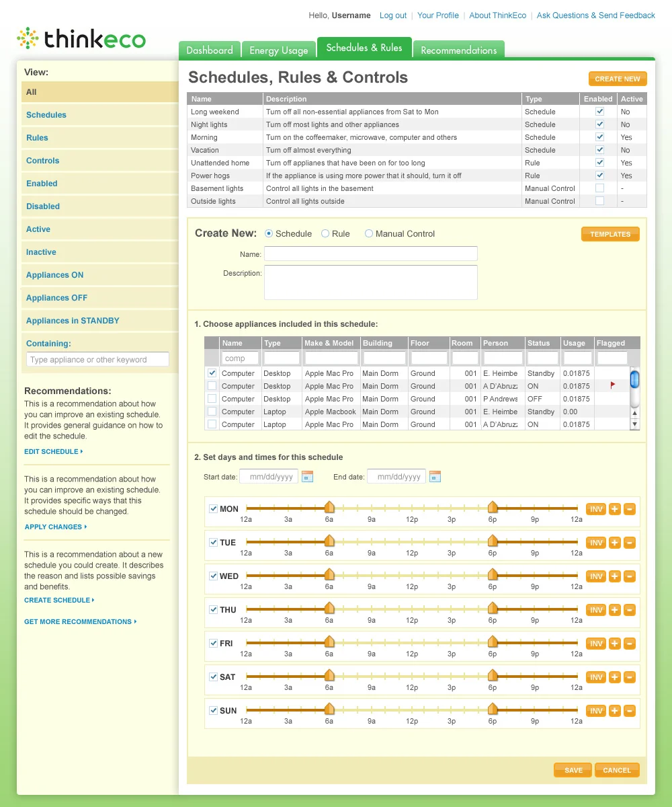Viewport: 672px width, 807px height.
Task: Click the minus icon in the FRI row
Action: [630, 644]
